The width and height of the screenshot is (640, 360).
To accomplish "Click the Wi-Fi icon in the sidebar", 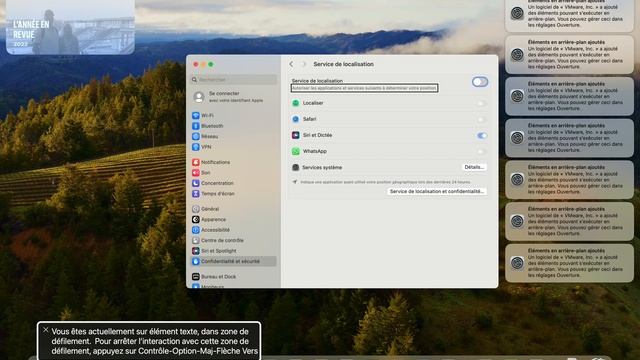I will [196, 116].
